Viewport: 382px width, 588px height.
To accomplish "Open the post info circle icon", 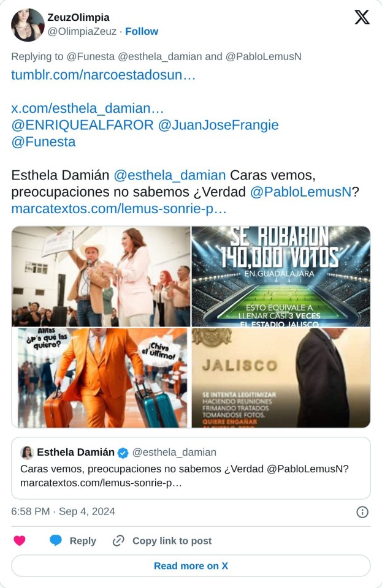I will [362, 512].
